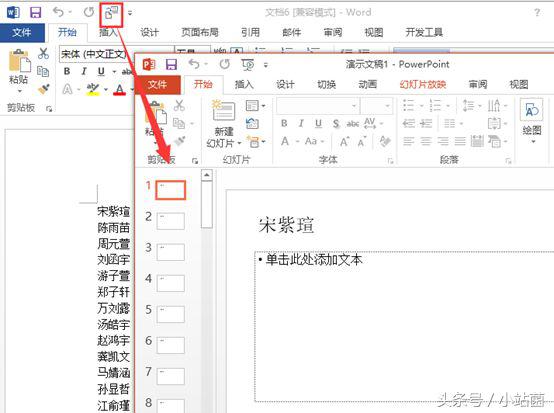Click Undo arrow in Word quick access toolbar
Image resolution: width=554 pixels, height=413 pixels.
[58, 12]
